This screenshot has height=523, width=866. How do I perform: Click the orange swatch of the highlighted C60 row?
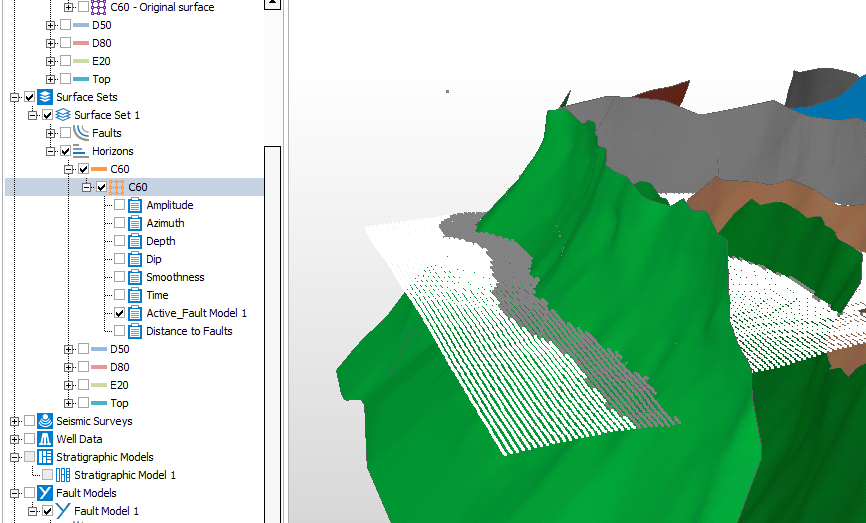coord(117,187)
